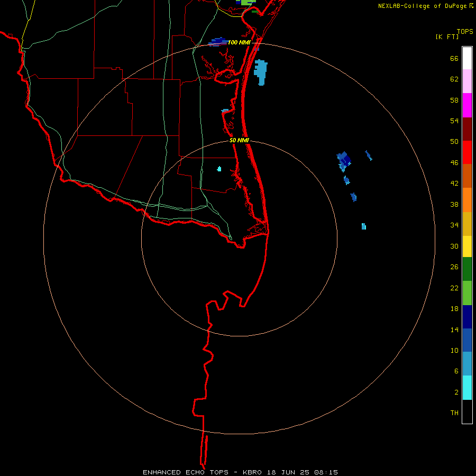
Task: Click the 100 NMI range ring label
Action: click(239, 42)
